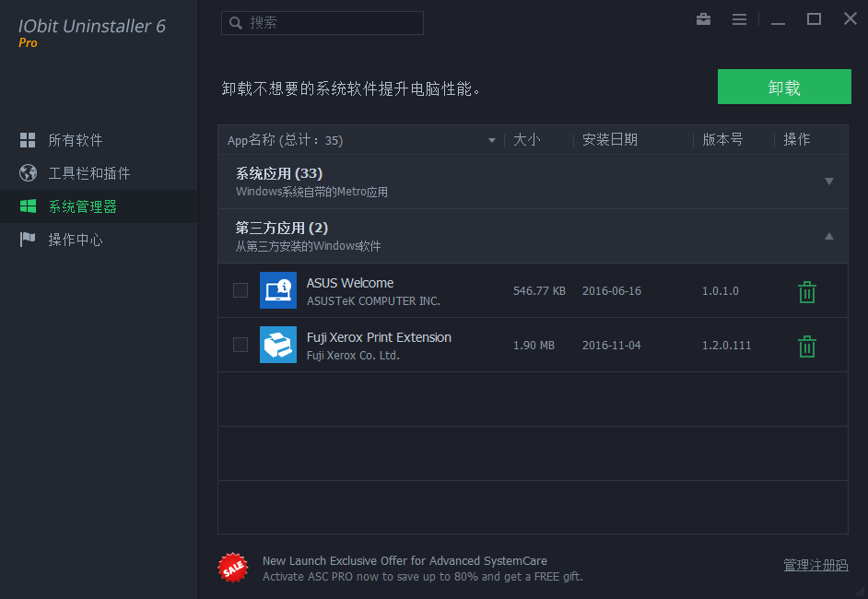Click the flag icon beside 操作中心

tap(28, 240)
